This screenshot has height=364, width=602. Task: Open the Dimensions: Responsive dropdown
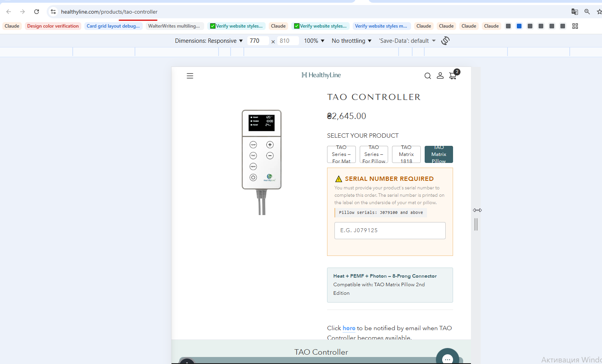[x=209, y=41]
